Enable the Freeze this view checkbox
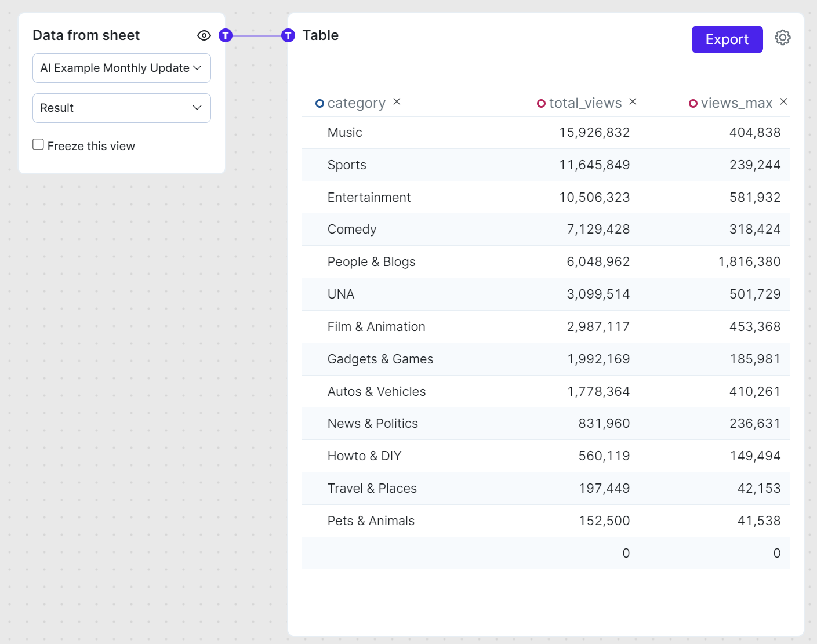817x644 pixels. click(38, 144)
